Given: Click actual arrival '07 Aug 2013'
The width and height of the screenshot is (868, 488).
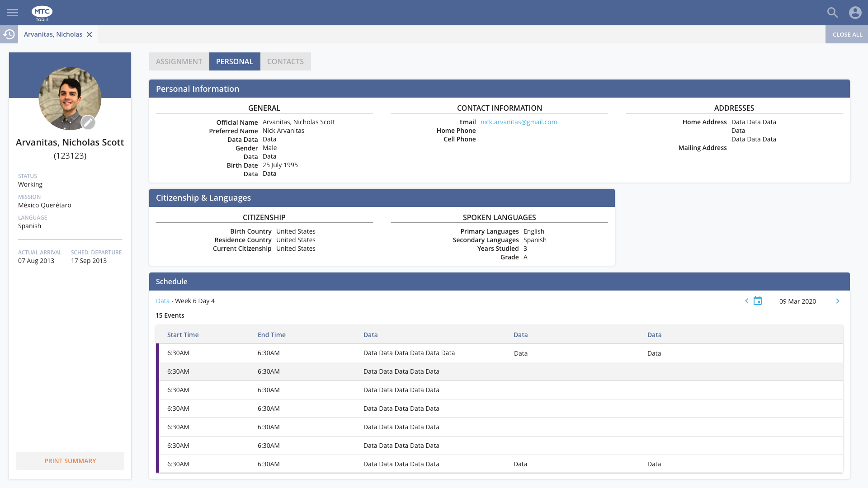Looking at the screenshot, I should click(36, 261).
